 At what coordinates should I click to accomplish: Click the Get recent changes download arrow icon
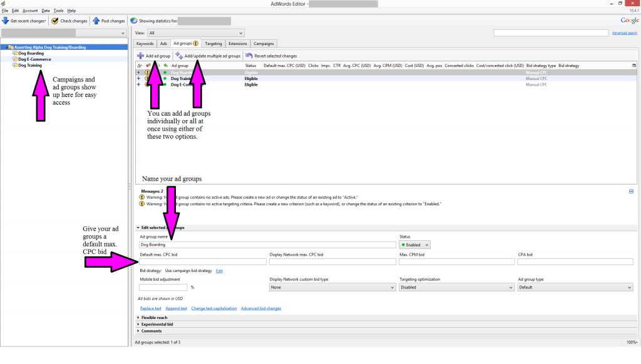tap(5, 21)
